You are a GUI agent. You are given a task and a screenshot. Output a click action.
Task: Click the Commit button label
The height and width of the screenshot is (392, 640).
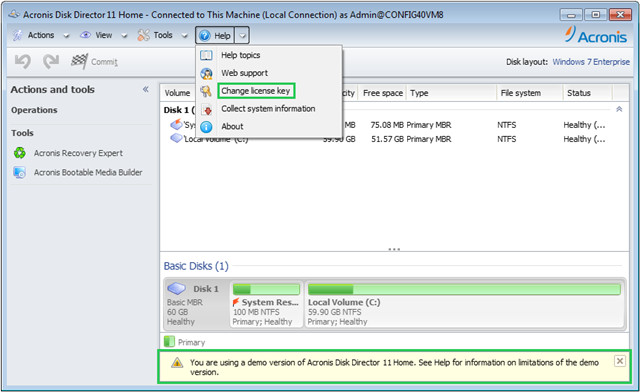coord(104,62)
